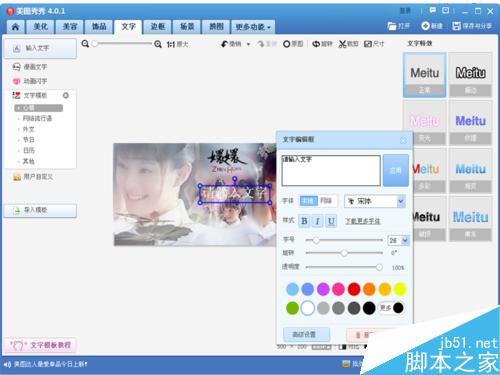Toggle Bold B style

tap(304, 221)
